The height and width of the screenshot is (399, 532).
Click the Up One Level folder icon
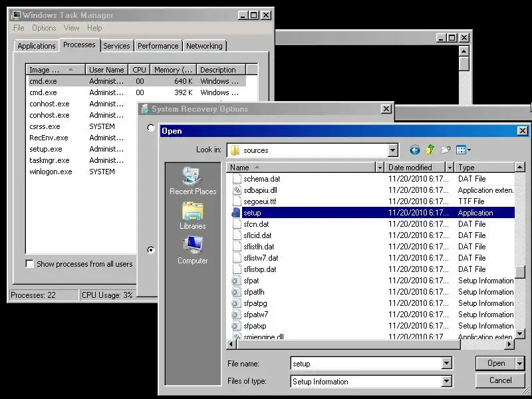pyautogui.click(x=430, y=150)
